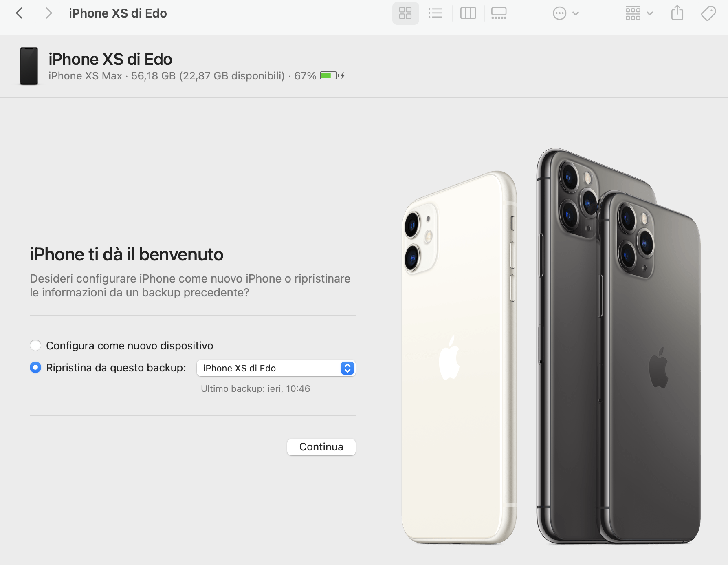Image resolution: width=728 pixels, height=565 pixels.
Task: Open the ellipsis action menu
Action: tap(565, 13)
